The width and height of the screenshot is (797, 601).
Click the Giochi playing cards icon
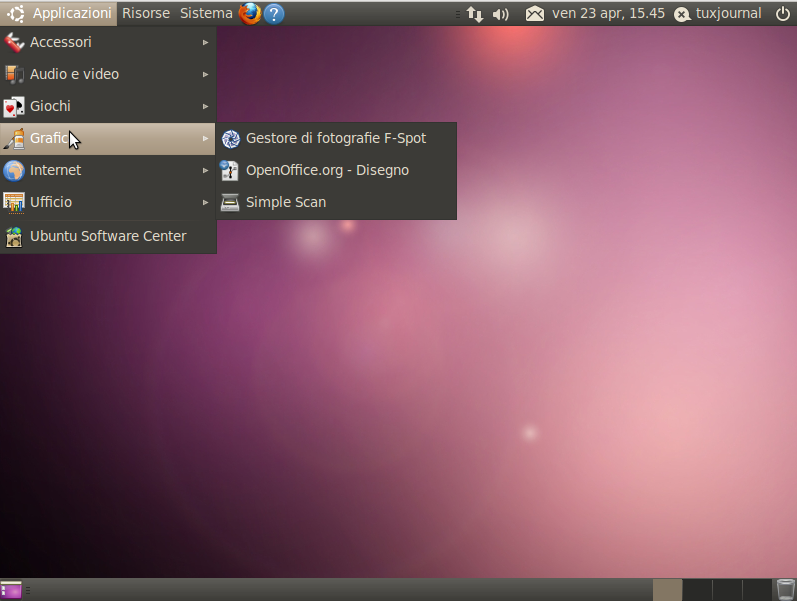[x=14, y=106]
